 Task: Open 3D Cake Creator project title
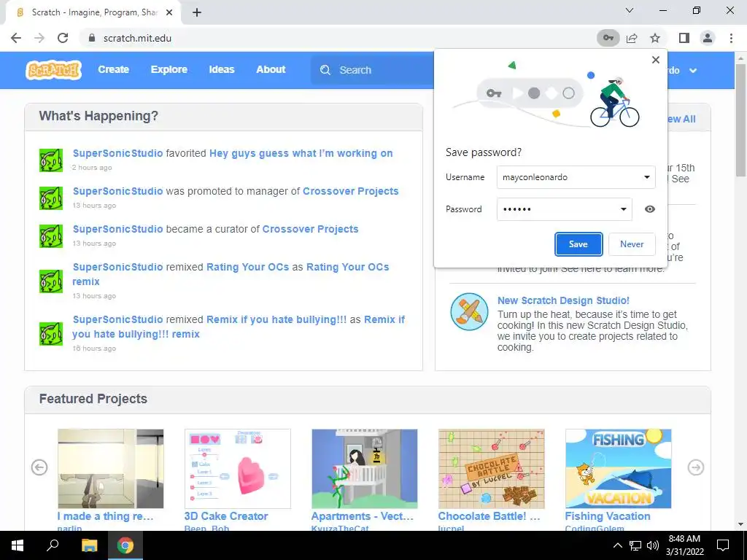[x=226, y=516]
